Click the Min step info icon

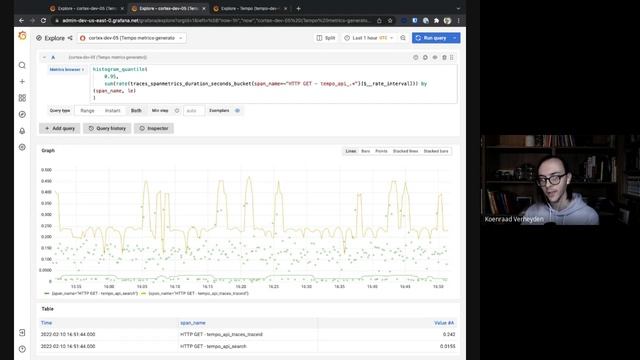coord(177,111)
